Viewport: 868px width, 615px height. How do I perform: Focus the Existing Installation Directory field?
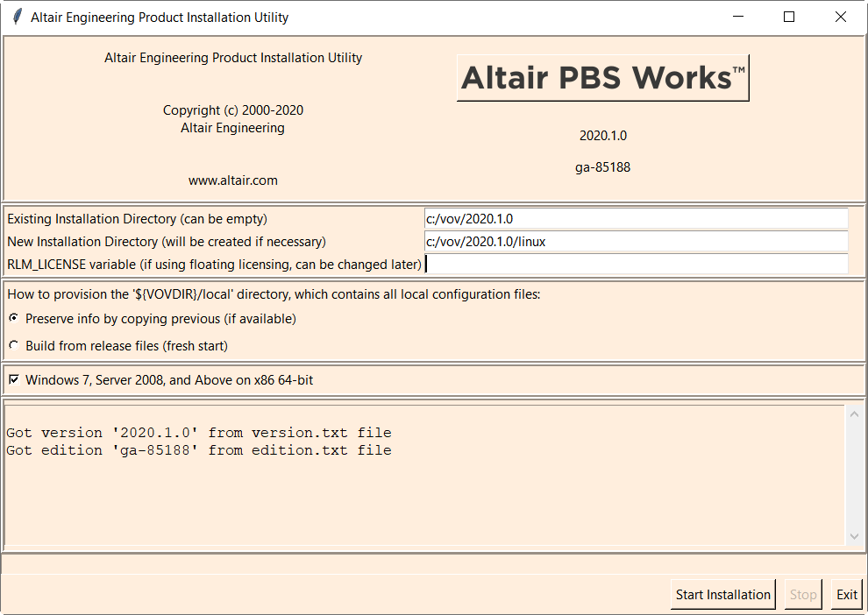[x=636, y=218]
